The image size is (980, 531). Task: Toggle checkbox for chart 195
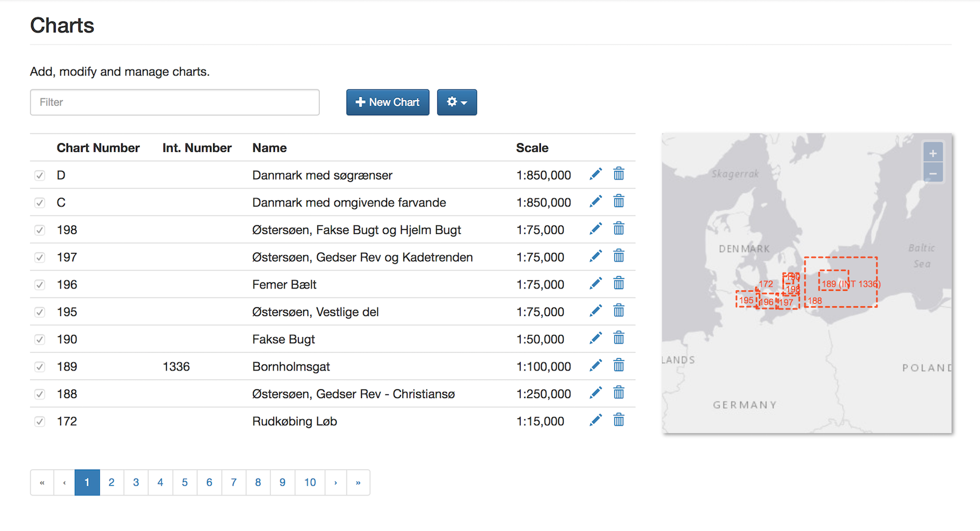click(x=40, y=312)
